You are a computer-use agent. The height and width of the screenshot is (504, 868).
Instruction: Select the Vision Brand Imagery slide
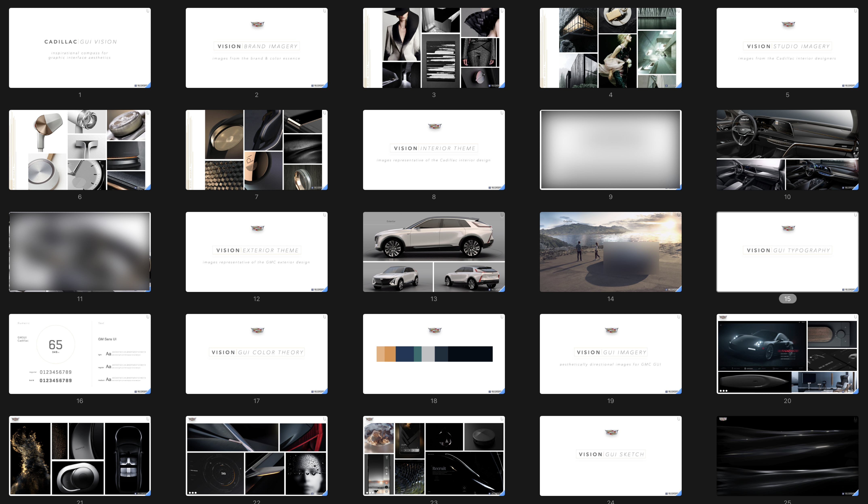256,48
